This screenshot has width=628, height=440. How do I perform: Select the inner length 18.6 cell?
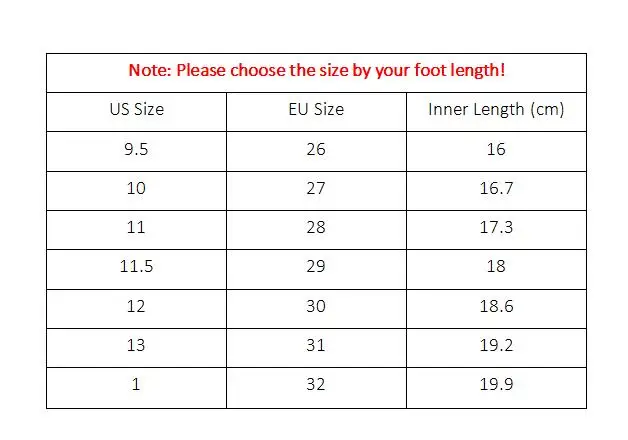pos(496,306)
